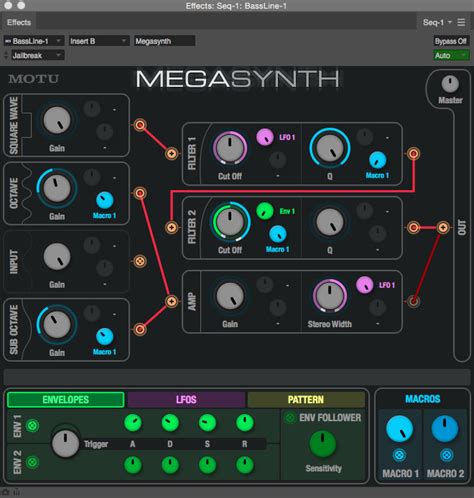This screenshot has width=474, height=498.
Task: Click the Master volume knob
Action: pos(450,84)
